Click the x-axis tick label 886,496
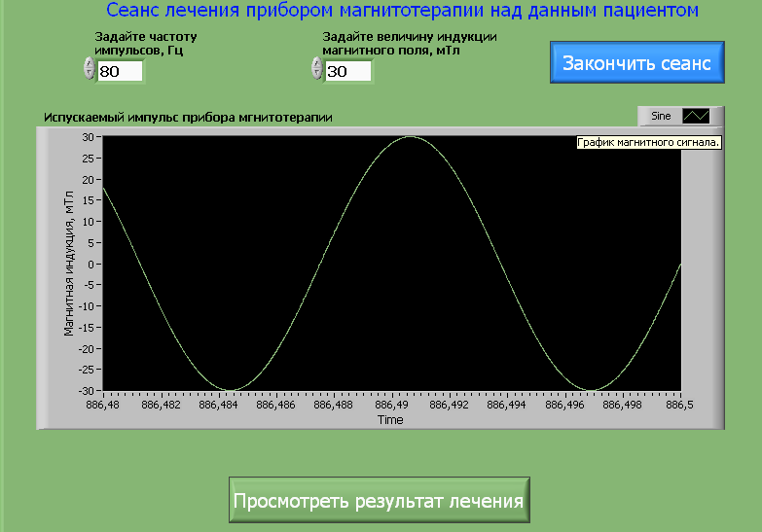 click(564, 405)
